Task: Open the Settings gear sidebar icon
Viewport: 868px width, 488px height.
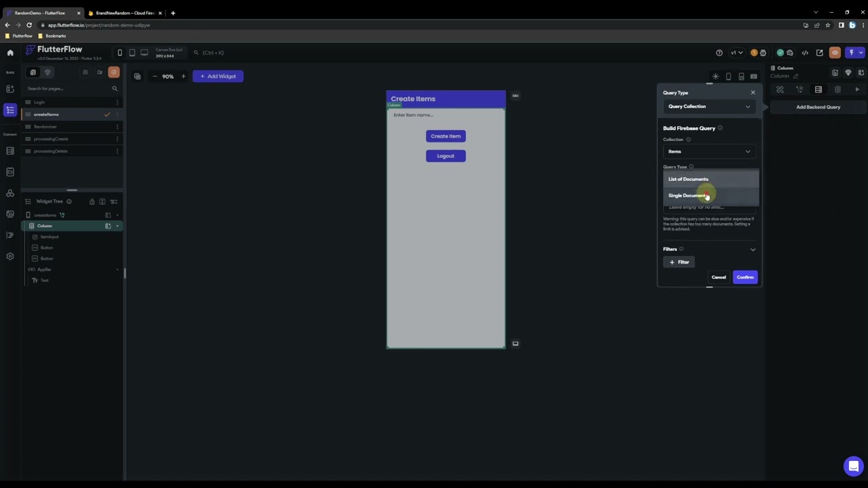Action: coord(10,256)
